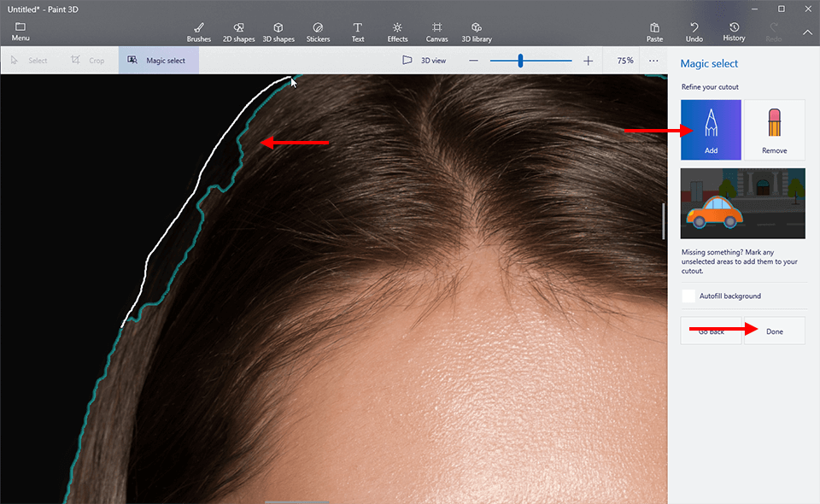
Task: Click the Done button
Action: coord(774,331)
